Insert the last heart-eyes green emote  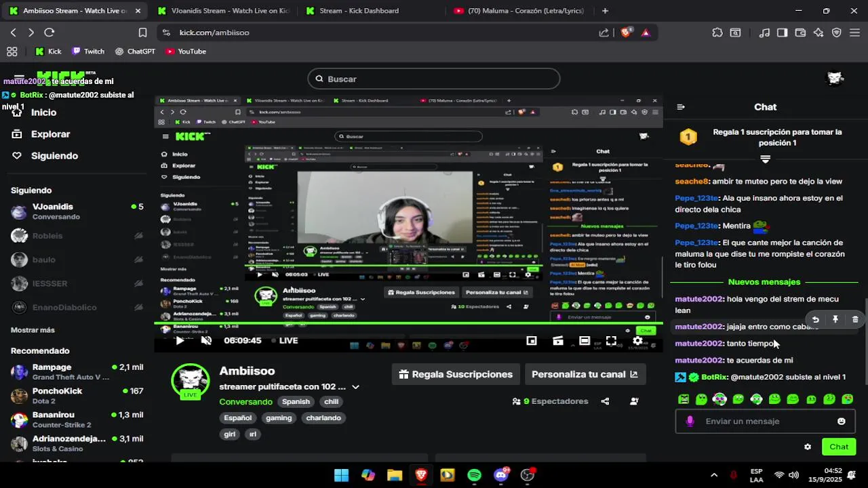coord(848,399)
